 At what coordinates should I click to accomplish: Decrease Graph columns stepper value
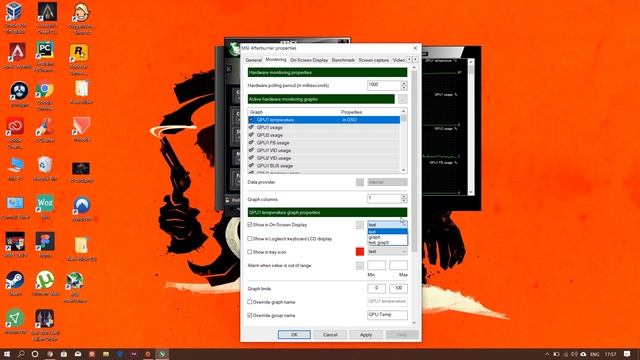tap(404, 201)
